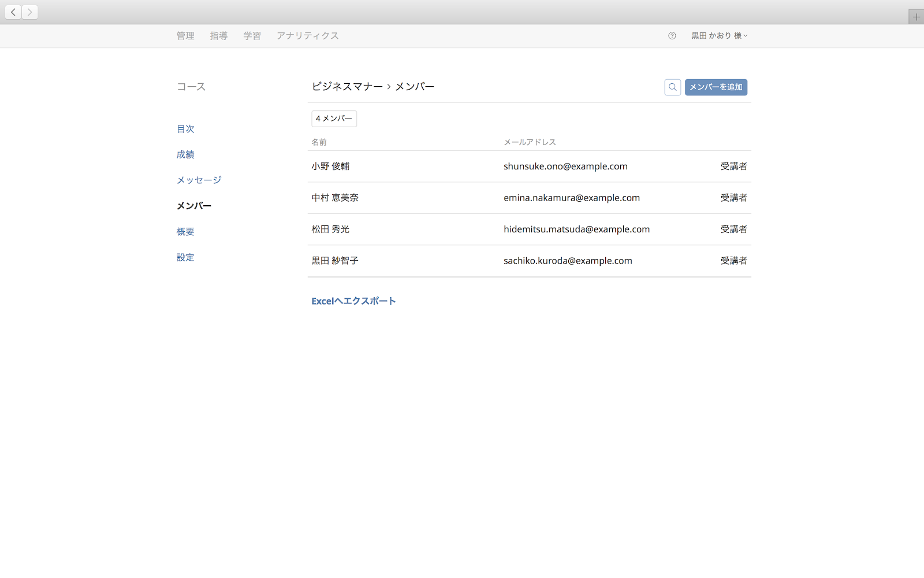The image size is (924, 578).
Task: Click the browser forward arrow
Action: pos(30,12)
